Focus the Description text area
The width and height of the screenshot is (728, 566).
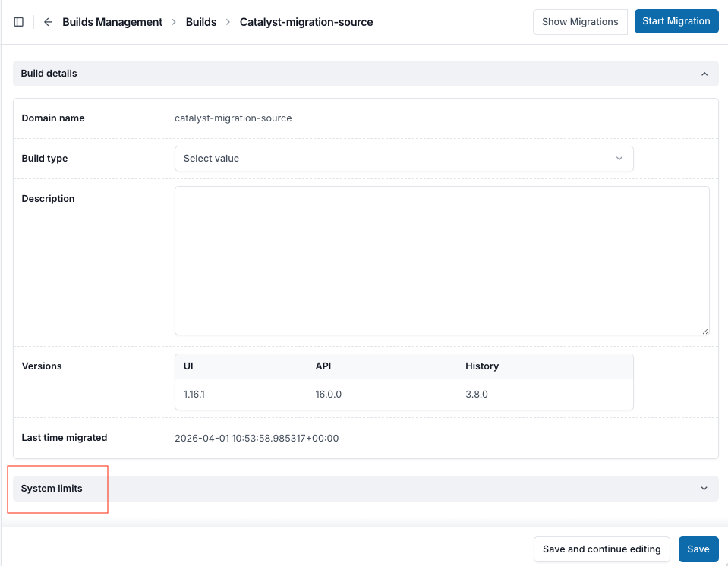(x=442, y=261)
